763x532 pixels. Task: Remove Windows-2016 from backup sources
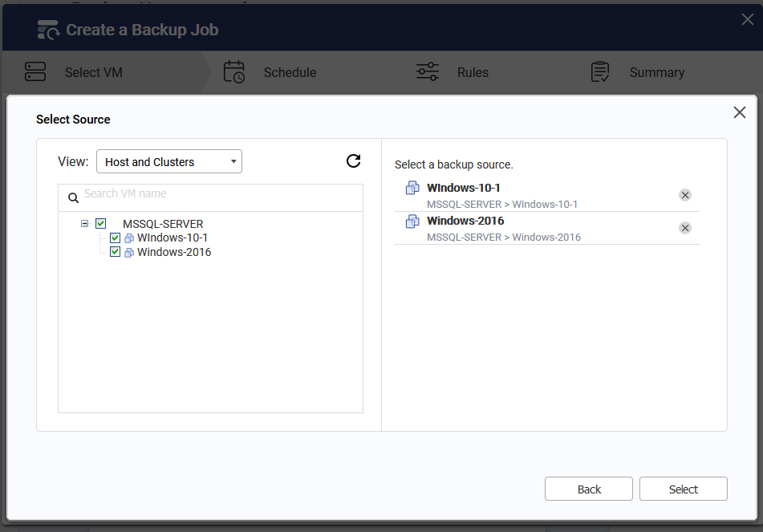pos(685,228)
